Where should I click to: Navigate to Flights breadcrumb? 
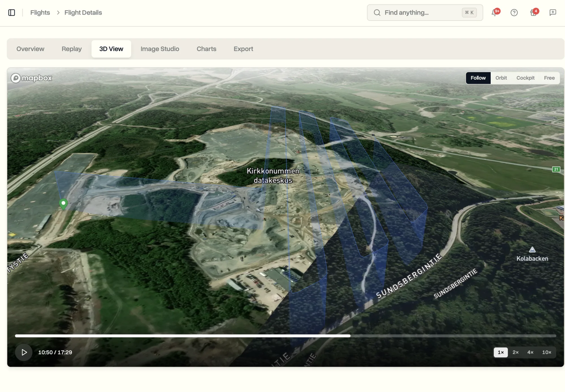pos(40,12)
